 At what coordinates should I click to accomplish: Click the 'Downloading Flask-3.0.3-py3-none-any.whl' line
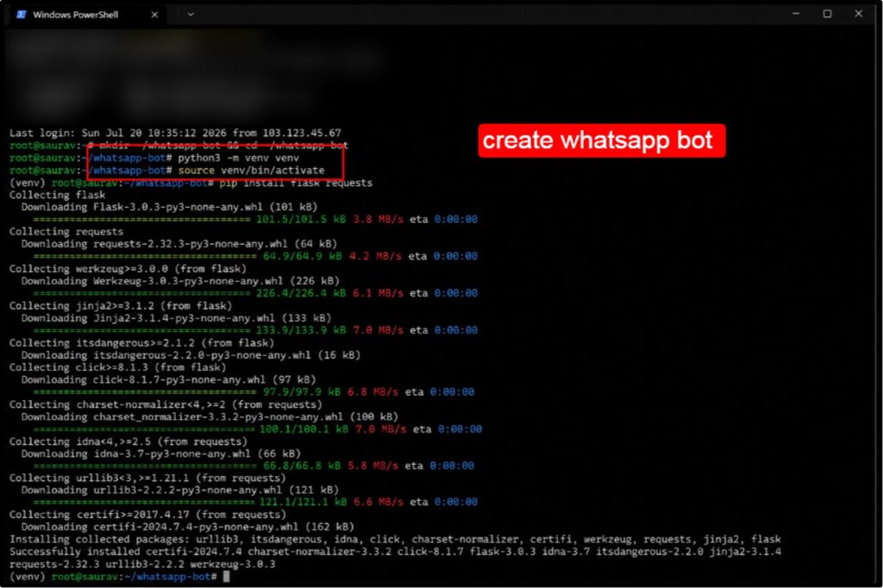coord(170,207)
